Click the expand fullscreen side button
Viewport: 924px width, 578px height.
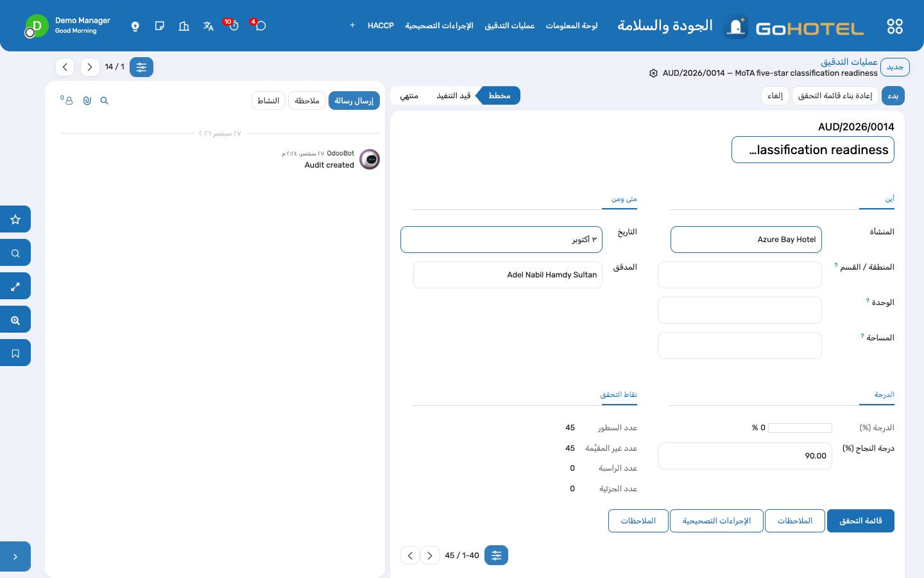click(15, 286)
